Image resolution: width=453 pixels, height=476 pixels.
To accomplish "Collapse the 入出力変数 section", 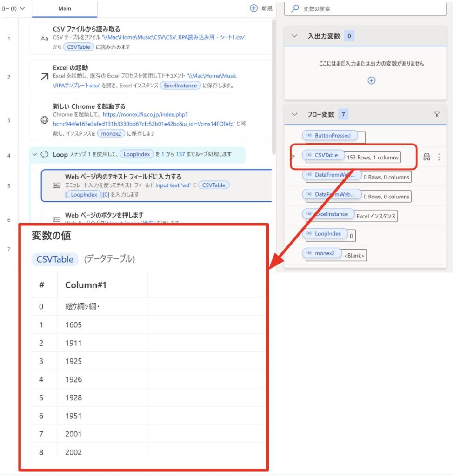I will [294, 36].
